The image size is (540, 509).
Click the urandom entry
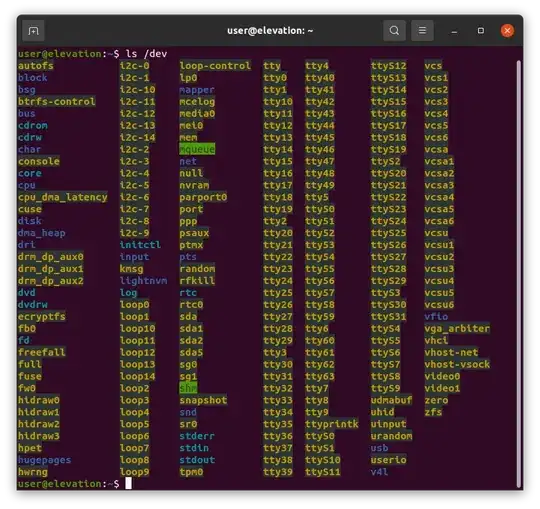[x=392, y=436]
